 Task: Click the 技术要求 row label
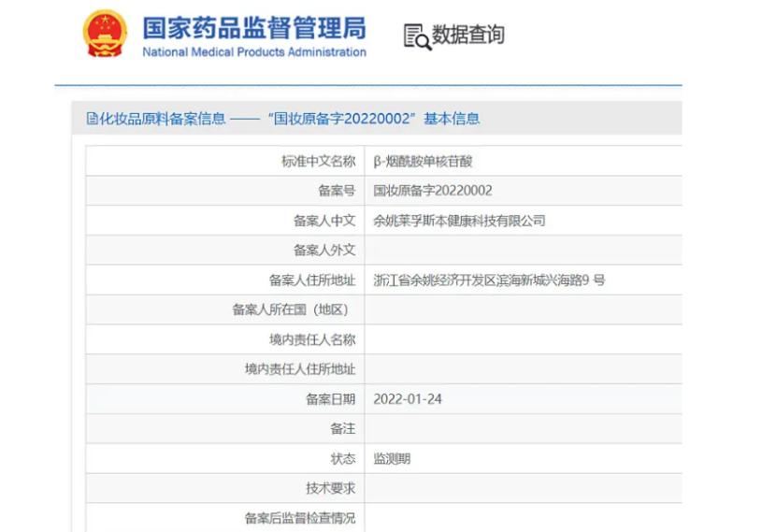point(330,488)
